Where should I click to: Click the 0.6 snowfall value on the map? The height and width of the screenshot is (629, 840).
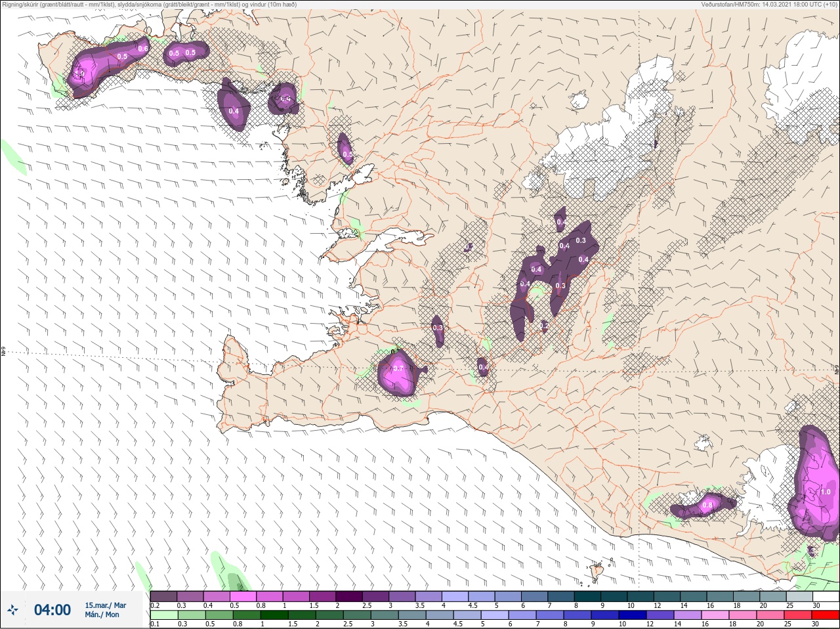coord(143,49)
